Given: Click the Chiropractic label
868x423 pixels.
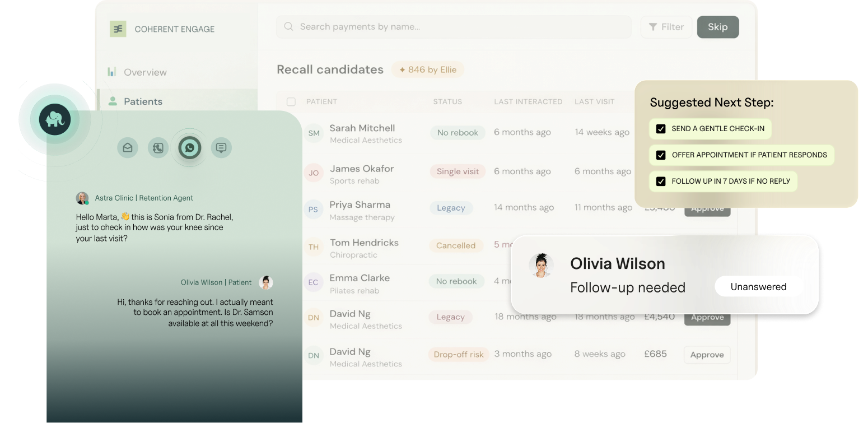Looking at the screenshot, I should tap(353, 255).
